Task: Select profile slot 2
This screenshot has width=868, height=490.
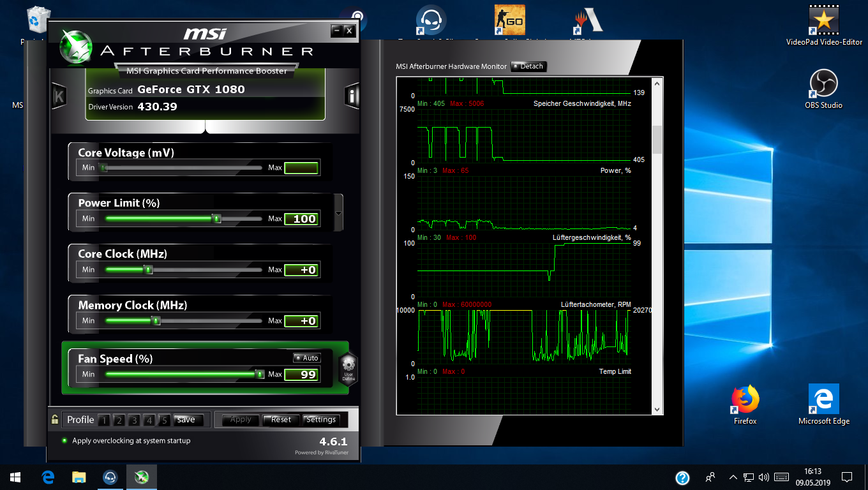Action: (119, 420)
